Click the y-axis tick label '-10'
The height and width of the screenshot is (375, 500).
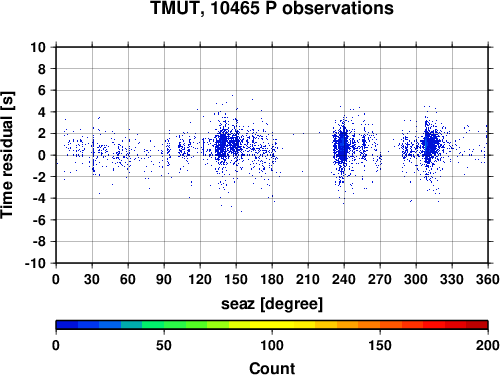[35, 263]
